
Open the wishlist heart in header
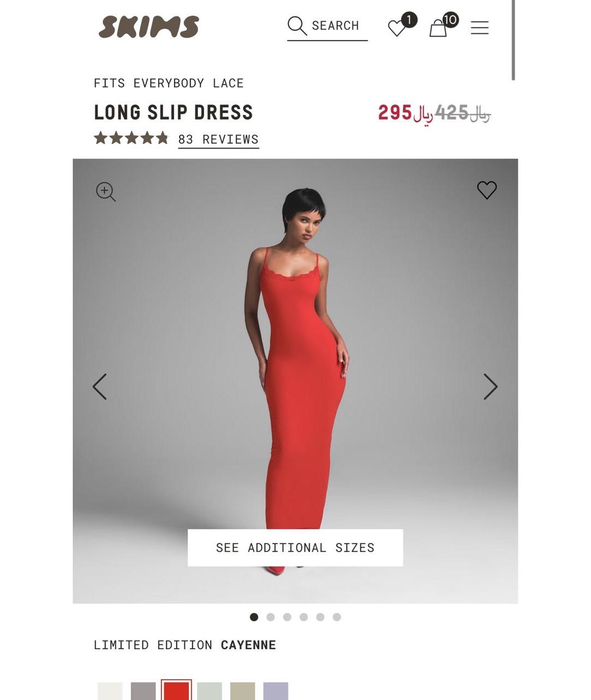tap(397, 28)
